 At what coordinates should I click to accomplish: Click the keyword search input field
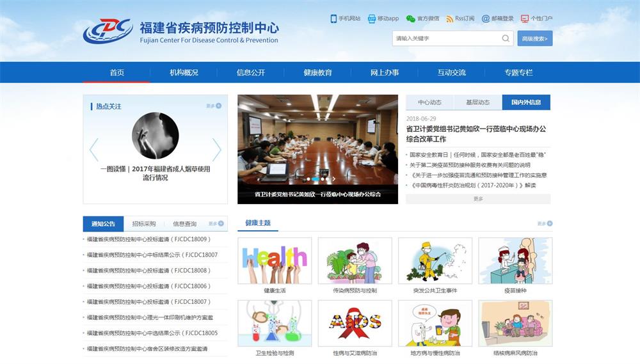click(446, 38)
